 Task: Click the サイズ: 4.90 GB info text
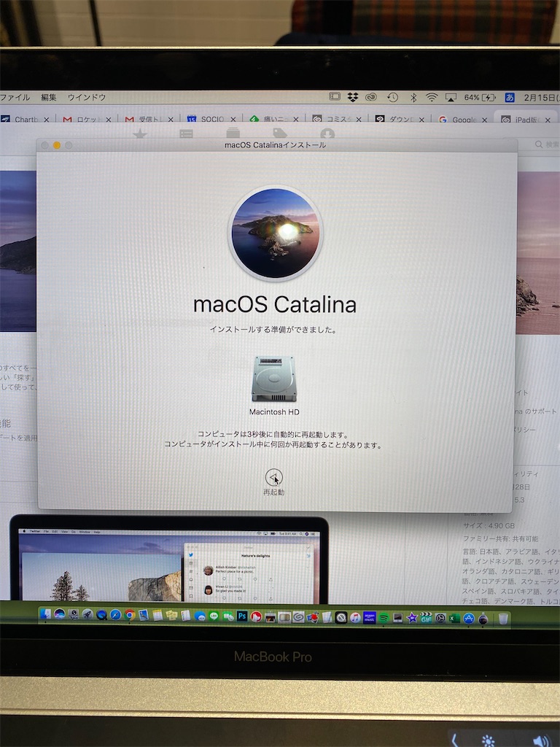(489, 525)
